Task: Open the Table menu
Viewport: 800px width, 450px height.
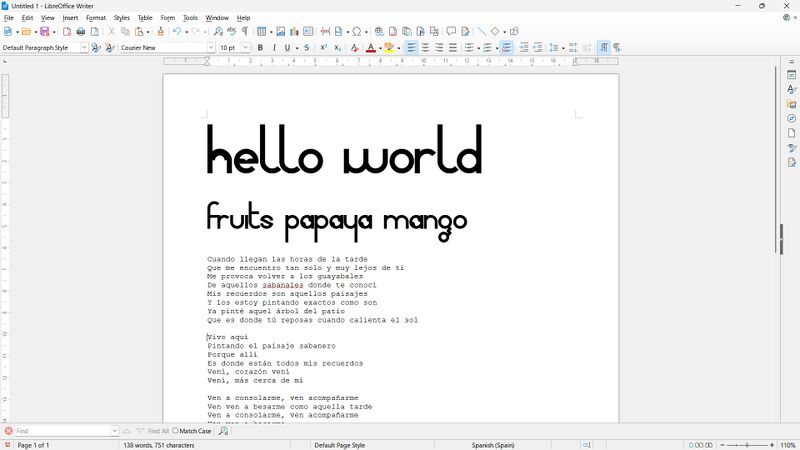Action: [145, 18]
